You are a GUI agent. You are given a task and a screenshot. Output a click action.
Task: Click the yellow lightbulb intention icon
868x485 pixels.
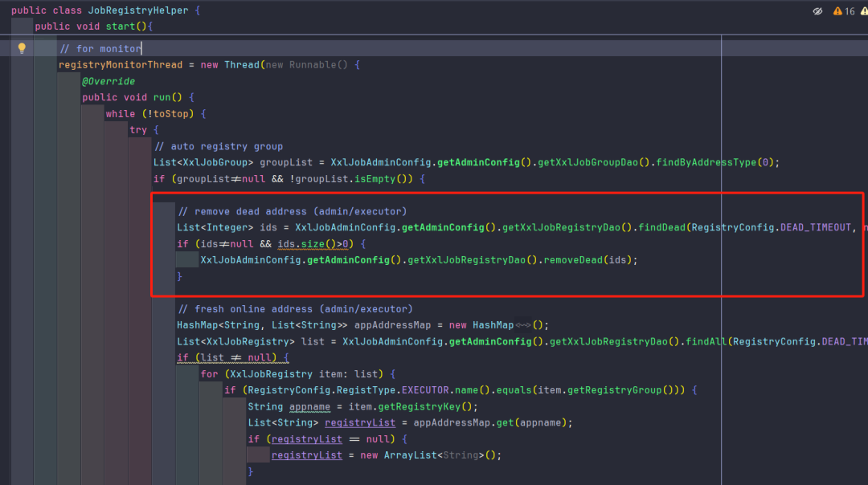click(22, 48)
